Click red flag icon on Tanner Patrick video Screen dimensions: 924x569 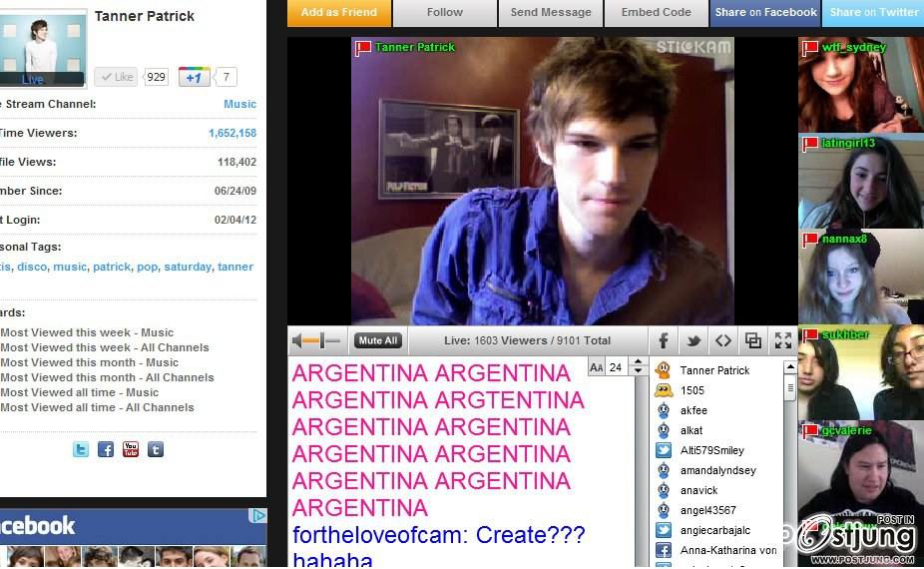362,48
